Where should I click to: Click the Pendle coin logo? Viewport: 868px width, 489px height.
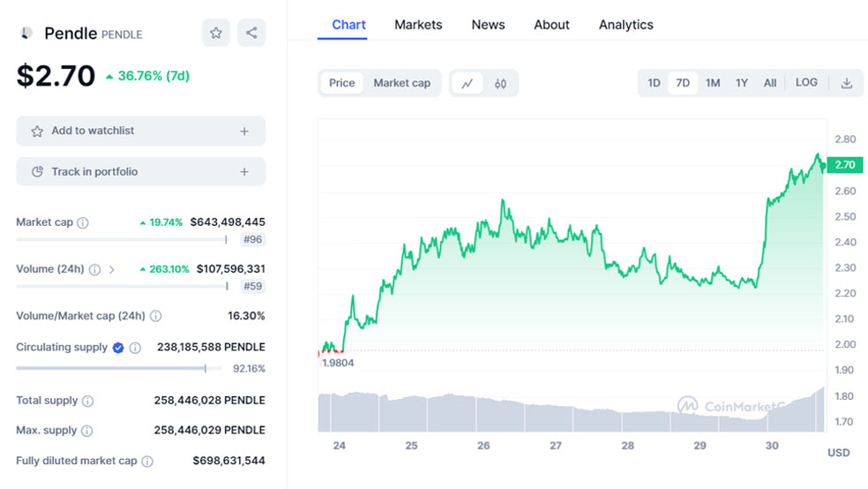(26, 34)
